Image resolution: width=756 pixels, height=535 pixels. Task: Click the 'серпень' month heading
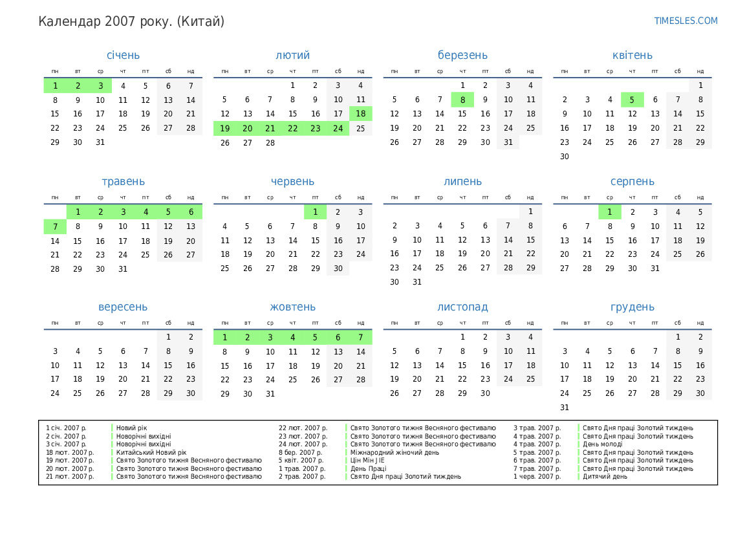[x=632, y=182]
